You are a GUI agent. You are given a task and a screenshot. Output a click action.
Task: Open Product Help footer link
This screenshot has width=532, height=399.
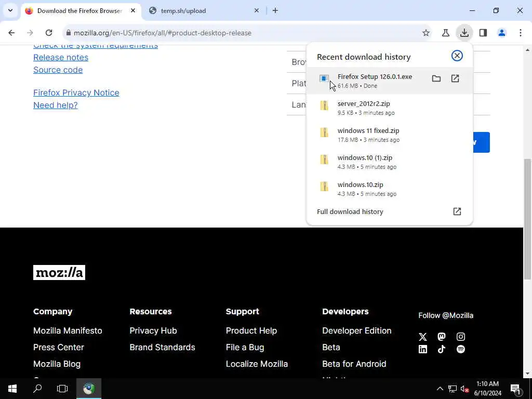tap(251, 330)
